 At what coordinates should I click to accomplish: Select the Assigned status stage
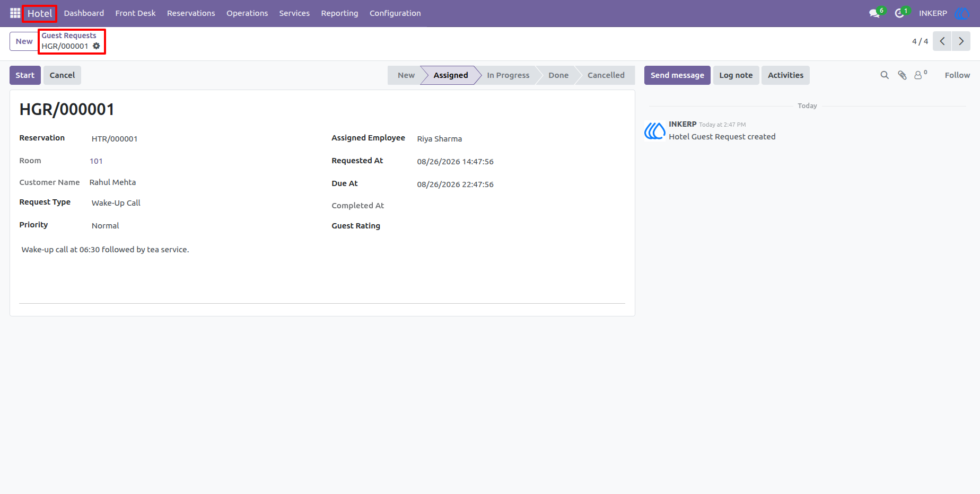(451, 75)
